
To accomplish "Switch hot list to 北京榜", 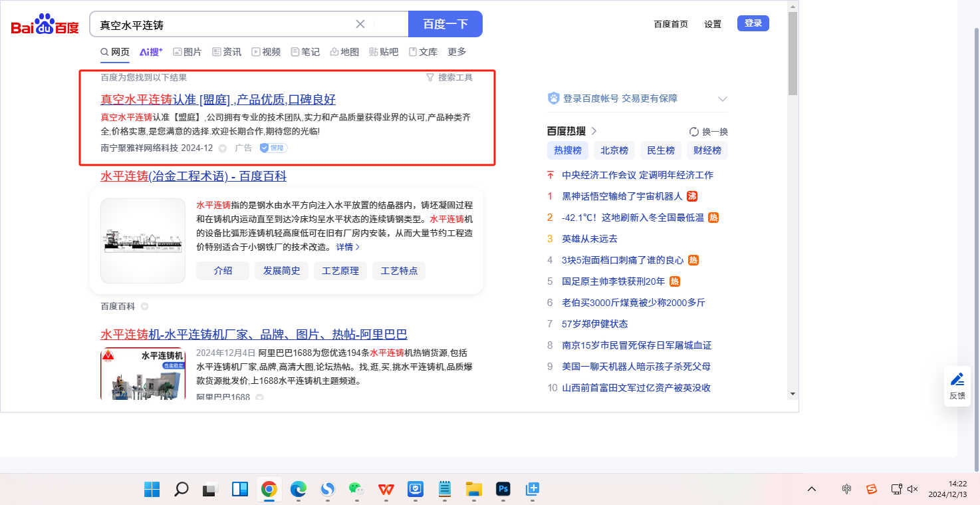I will [614, 150].
